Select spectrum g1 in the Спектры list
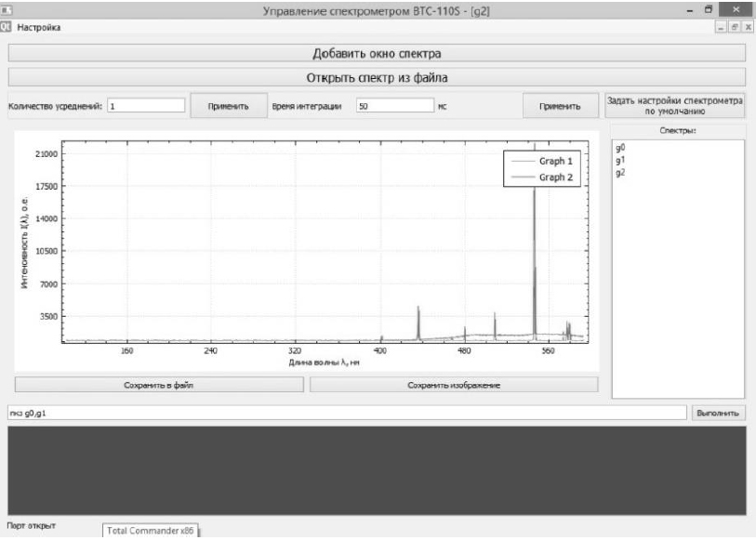 tap(620, 160)
